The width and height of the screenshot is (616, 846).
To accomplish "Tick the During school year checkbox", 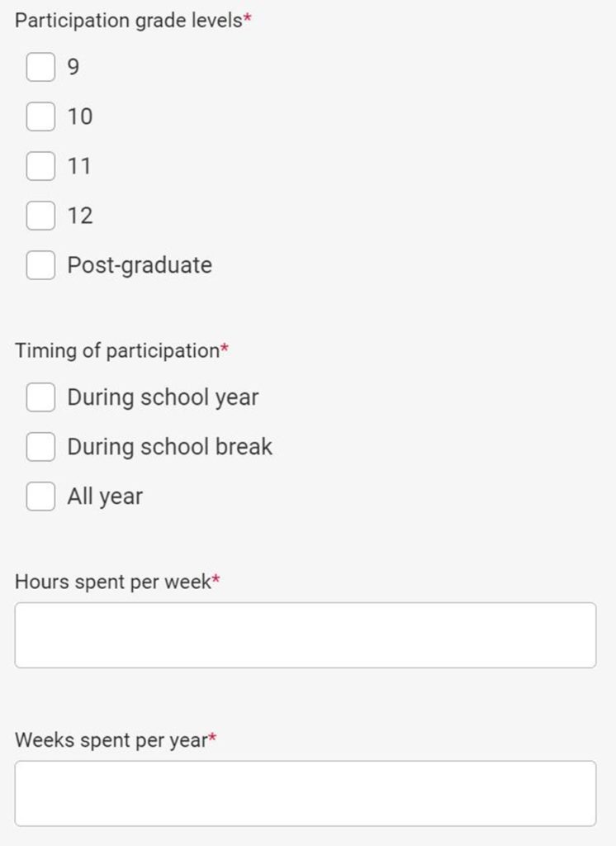I will [40, 397].
